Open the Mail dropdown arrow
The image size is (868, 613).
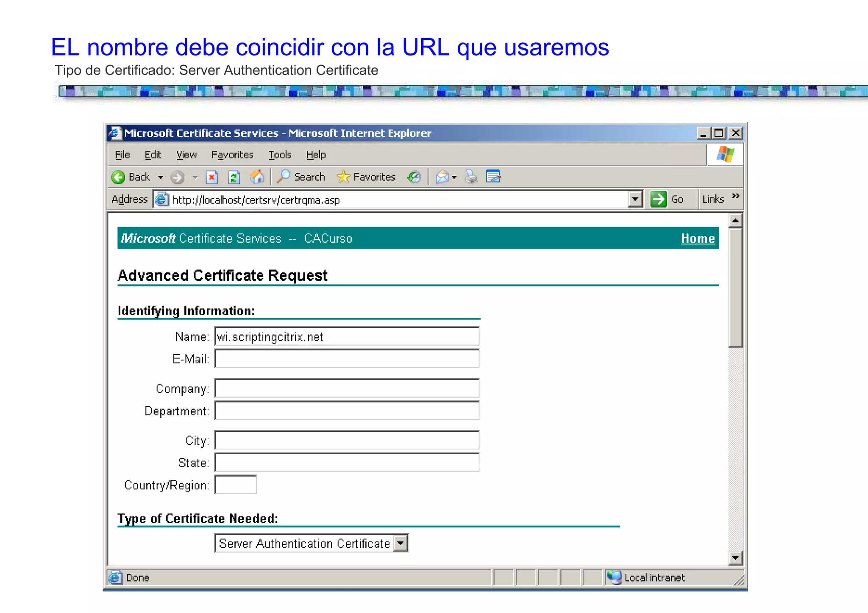tap(454, 177)
